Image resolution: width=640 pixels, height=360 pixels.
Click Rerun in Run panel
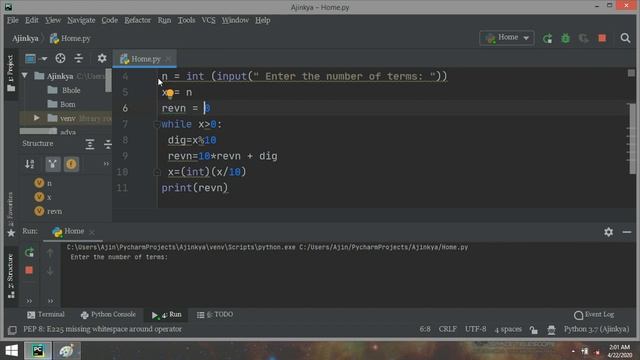coord(29,253)
